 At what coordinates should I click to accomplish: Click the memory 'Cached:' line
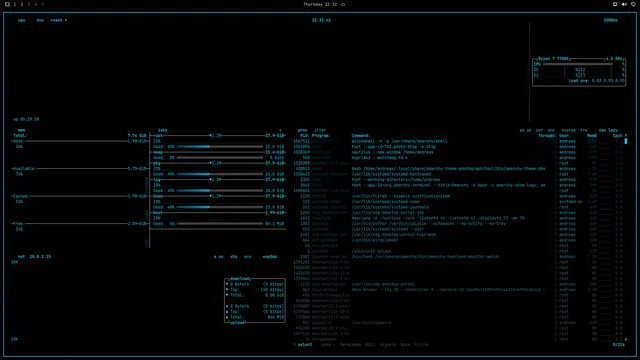79,196
